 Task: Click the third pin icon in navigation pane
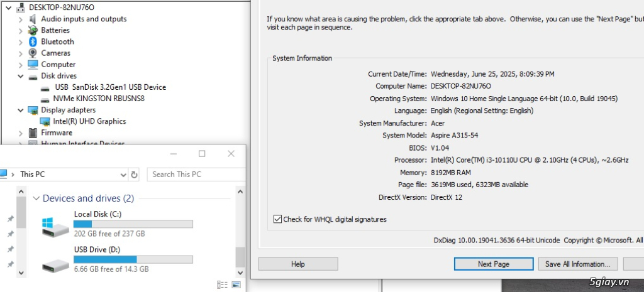coord(11,249)
